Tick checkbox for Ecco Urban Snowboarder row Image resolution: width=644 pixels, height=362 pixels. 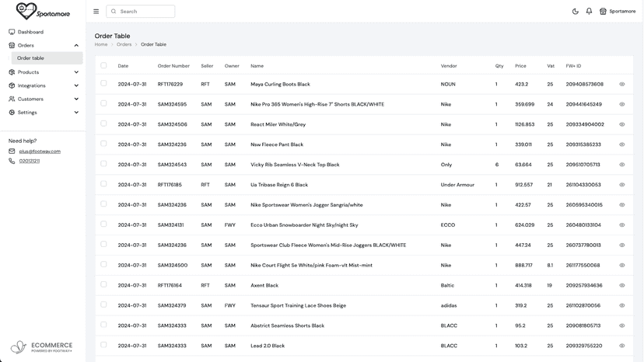[x=103, y=224]
